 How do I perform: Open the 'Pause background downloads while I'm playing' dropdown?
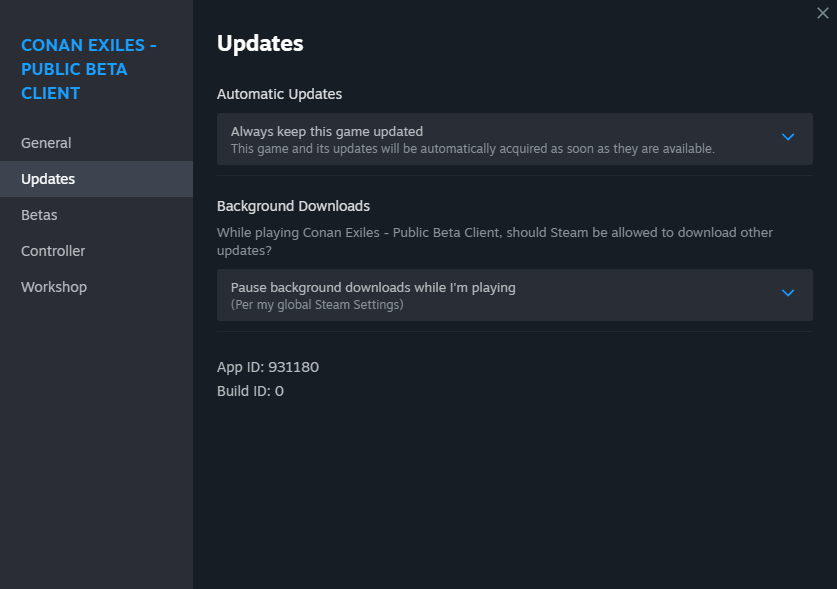500,295
